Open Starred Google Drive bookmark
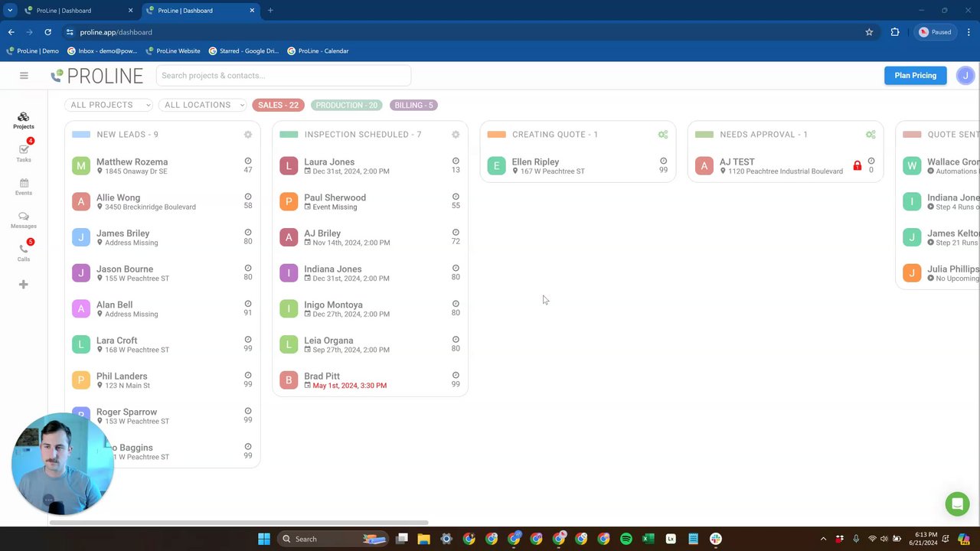 [x=243, y=51]
